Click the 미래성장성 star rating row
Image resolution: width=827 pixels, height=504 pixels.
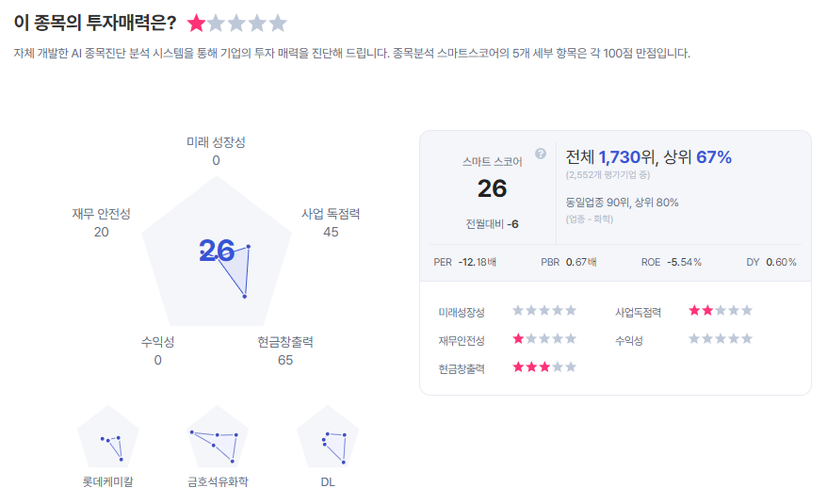543,310
